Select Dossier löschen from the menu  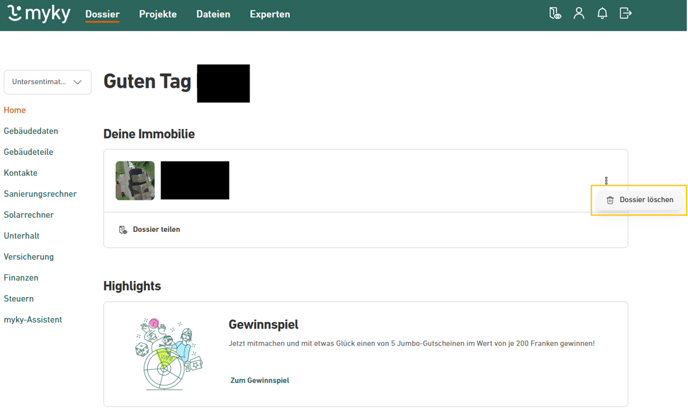(x=646, y=200)
